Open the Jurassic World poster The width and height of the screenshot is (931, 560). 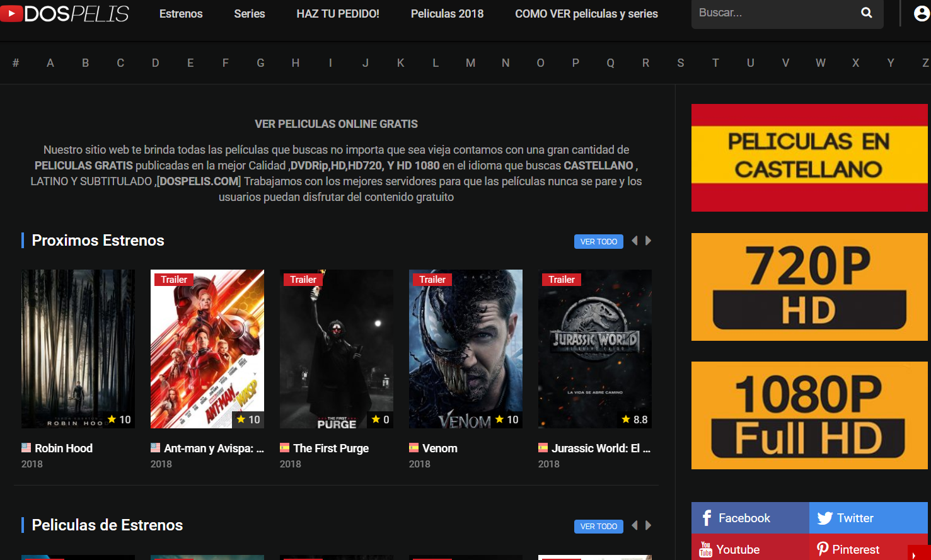(595, 349)
